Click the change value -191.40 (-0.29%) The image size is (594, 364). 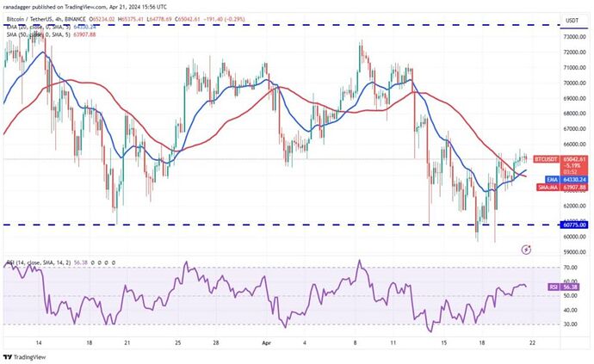[224, 19]
